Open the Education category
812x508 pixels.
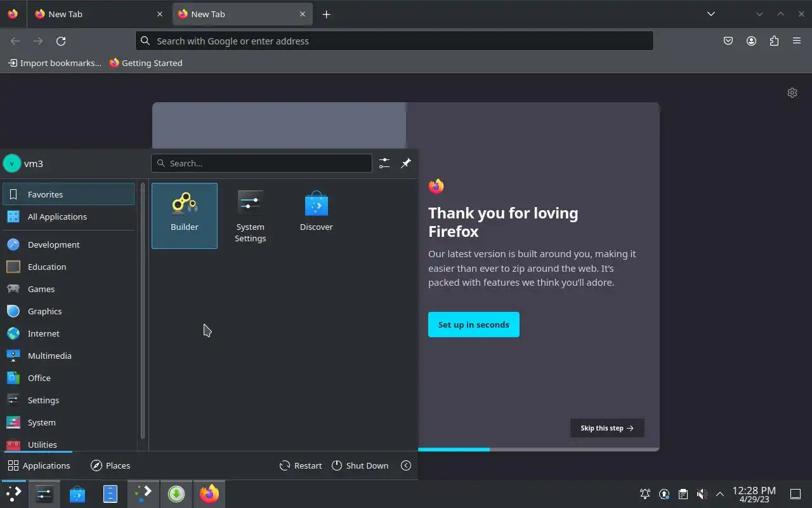tap(69, 267)
